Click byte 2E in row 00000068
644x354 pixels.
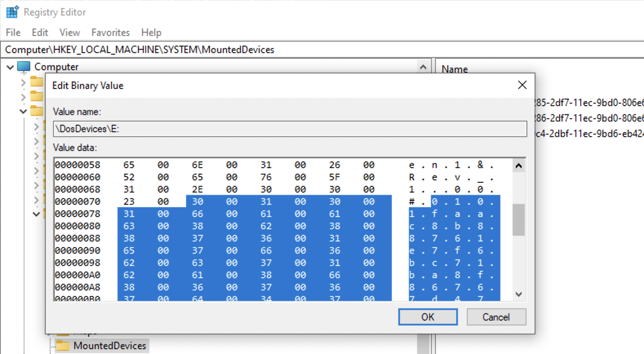tap(198, 189)
